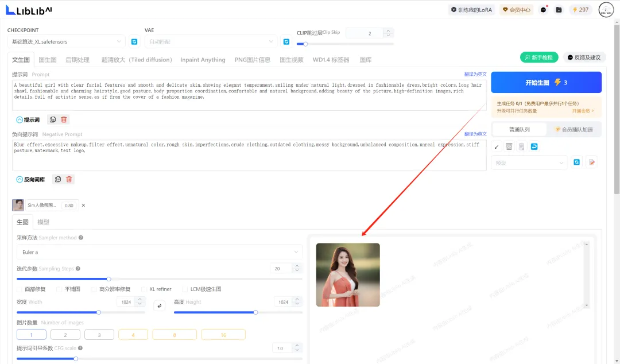
Task: Open the Euler a sampler dropdown
Action: point(160,252)
